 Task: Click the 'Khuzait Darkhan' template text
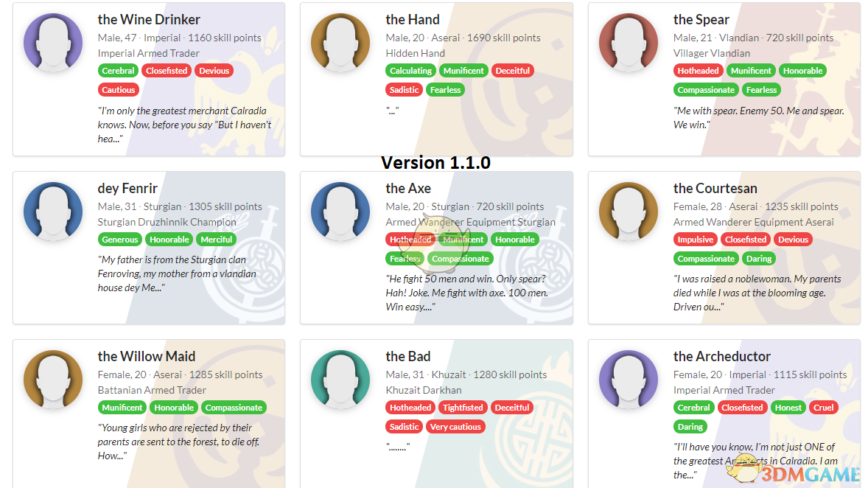coord(424,390)
